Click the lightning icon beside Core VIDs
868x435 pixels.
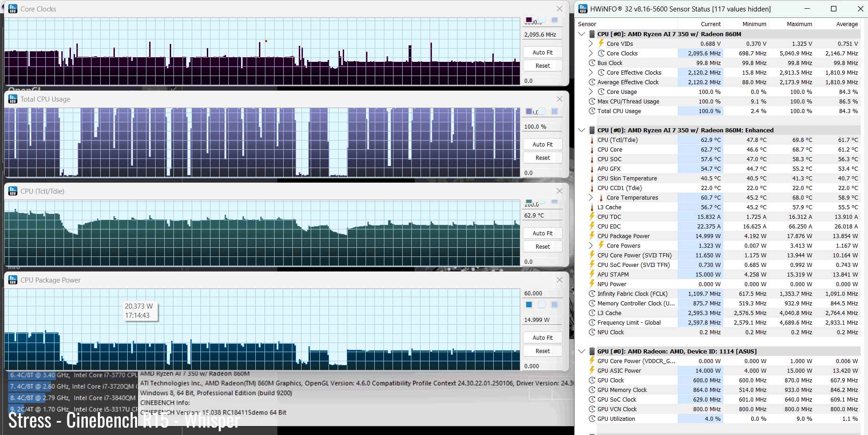[x=601, y=43]
